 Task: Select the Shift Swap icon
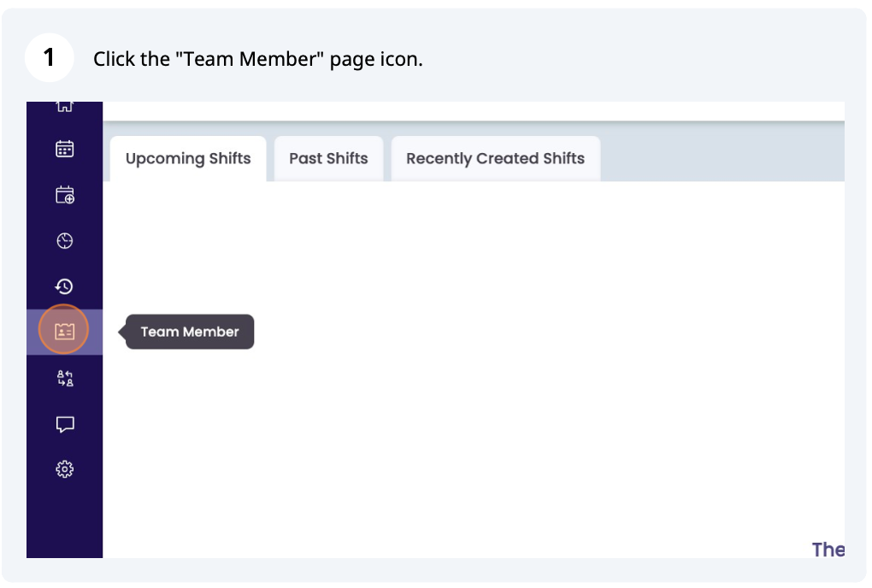pos(65,378)
